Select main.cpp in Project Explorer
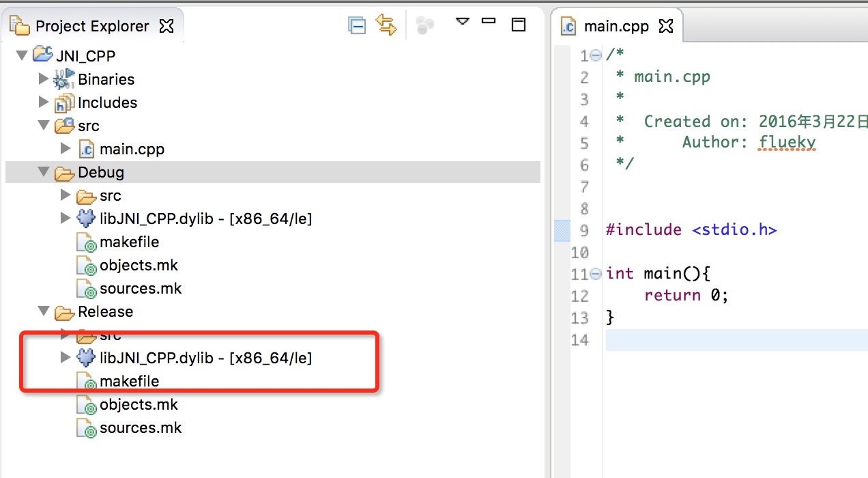 pos(132,149)
